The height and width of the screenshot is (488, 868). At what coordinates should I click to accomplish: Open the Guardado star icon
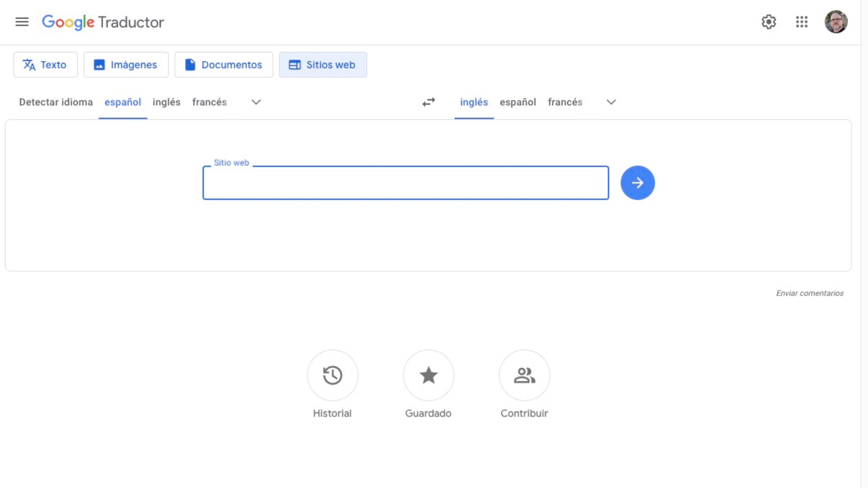[x=429, y=375]
